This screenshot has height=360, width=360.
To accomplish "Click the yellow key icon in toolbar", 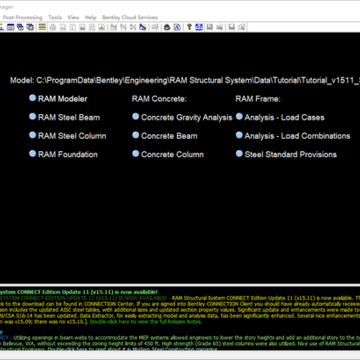I will 189,27.
